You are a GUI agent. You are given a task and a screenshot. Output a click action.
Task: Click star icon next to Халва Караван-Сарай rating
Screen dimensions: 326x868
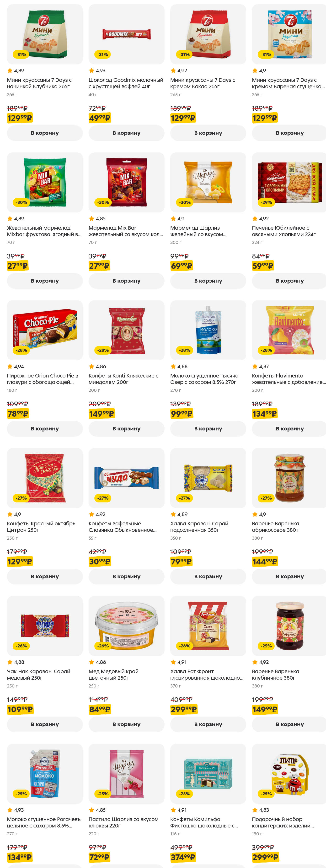click(x=173, y=514)
